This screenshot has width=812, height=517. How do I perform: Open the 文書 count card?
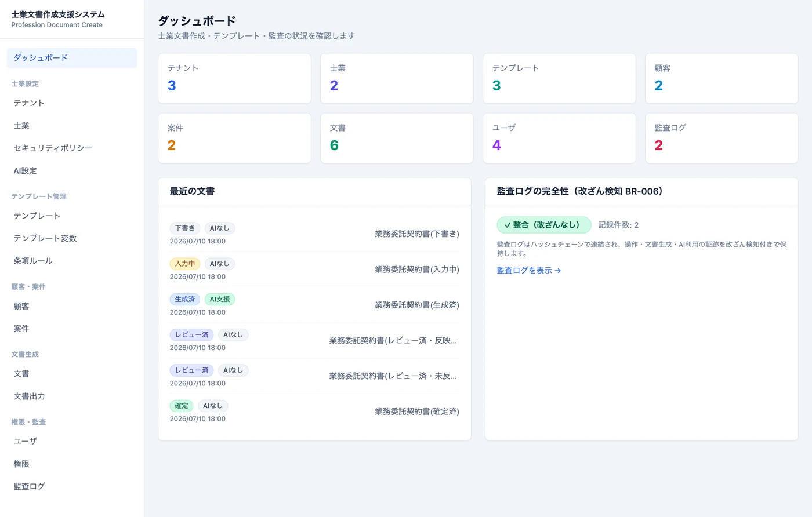pos(397,139)
